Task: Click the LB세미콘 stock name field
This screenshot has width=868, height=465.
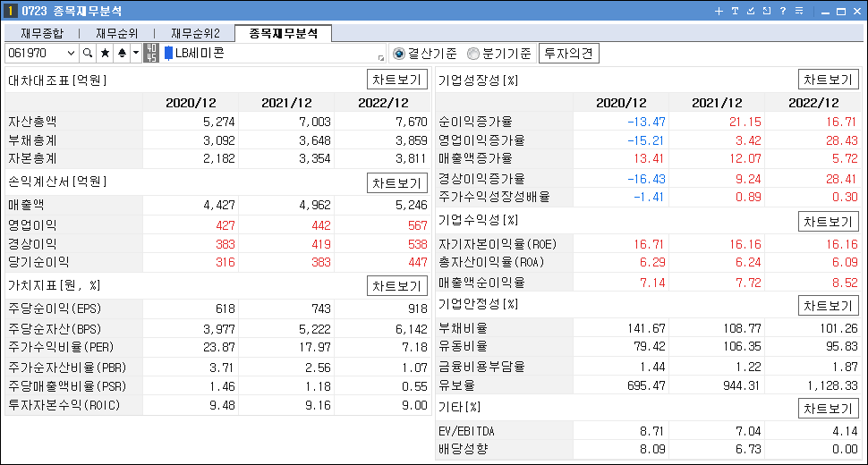Action: tap(274, 53)
